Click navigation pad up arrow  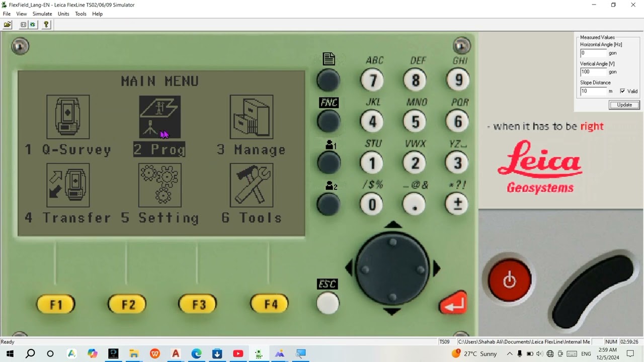393,225
